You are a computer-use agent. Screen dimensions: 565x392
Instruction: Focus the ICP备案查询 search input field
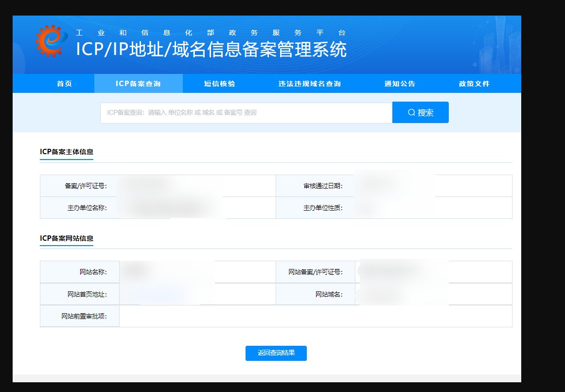click(246, 113)
